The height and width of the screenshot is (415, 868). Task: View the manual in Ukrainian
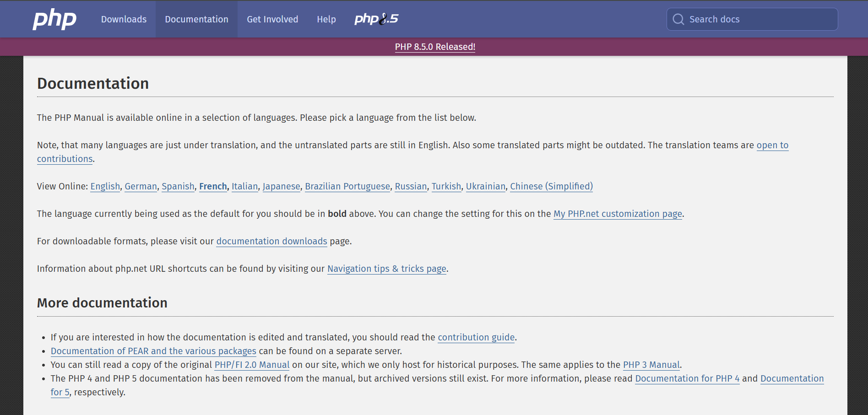486,186
